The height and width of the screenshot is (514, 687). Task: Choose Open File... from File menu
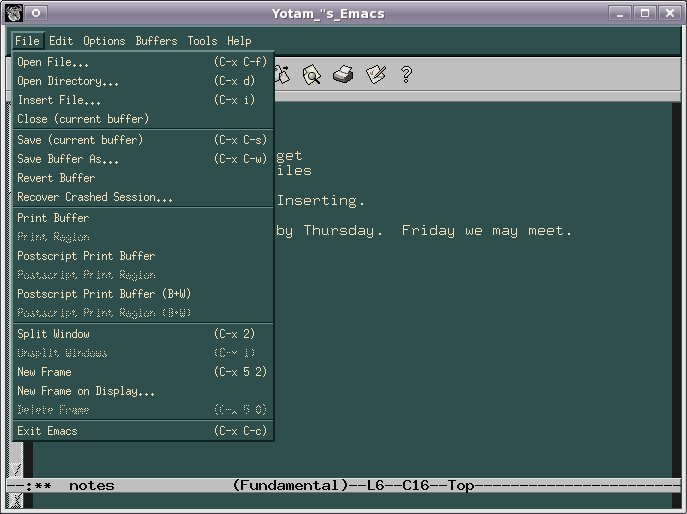coord(143,62)
